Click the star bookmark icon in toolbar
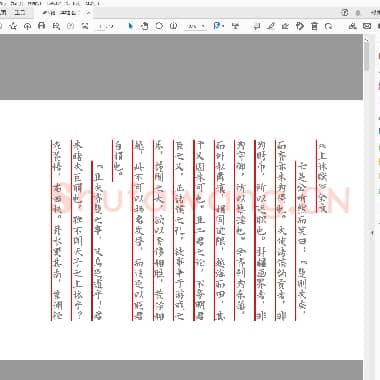380x380 pixels. [13, 26]
